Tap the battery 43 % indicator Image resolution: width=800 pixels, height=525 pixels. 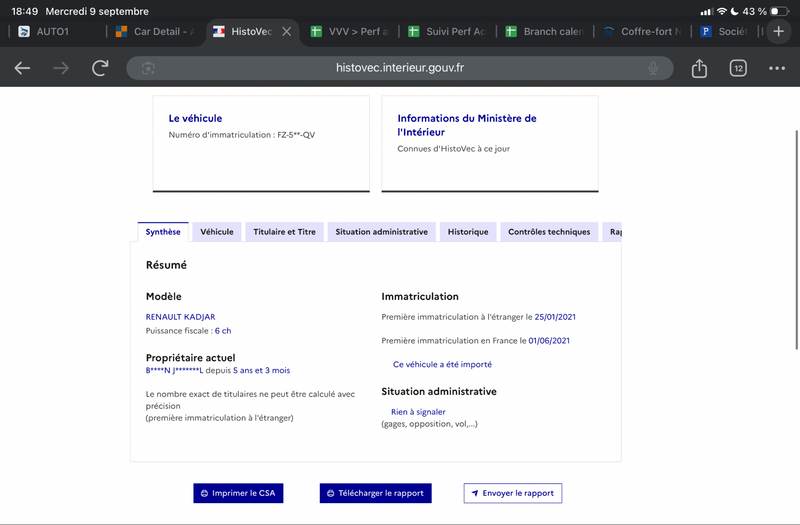pyautogui.click(x=766, y=11)
